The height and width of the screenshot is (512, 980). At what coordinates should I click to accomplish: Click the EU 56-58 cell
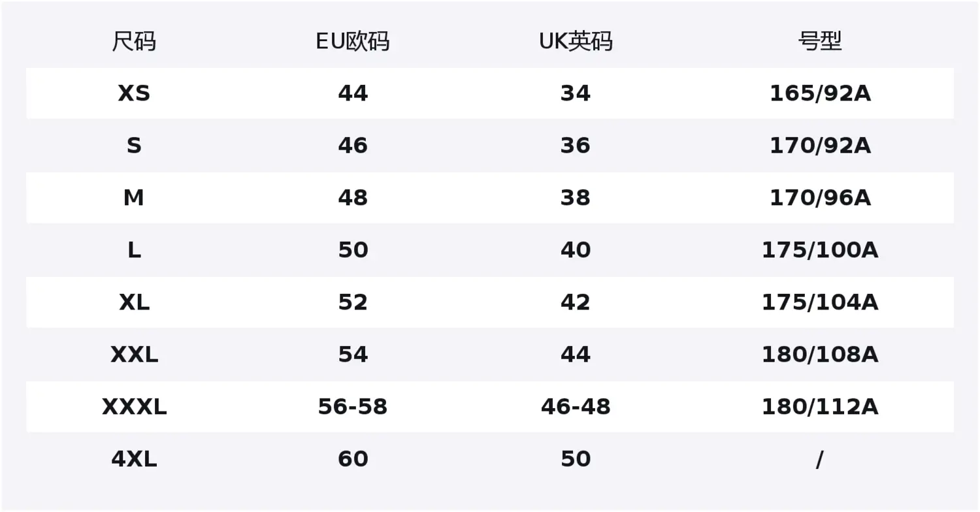point(353,407)
